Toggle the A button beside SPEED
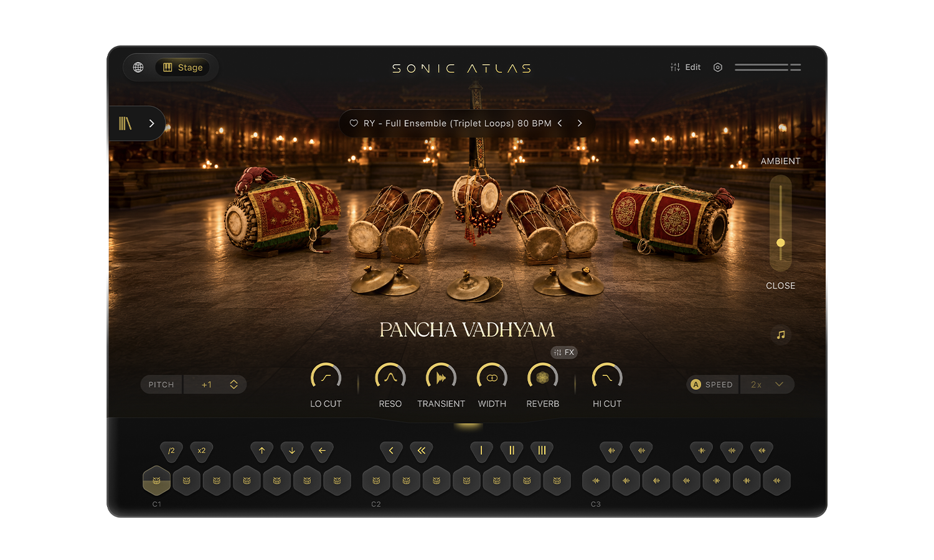The width and height of the screenshot is (934, 560). click(x=696, y=385)
